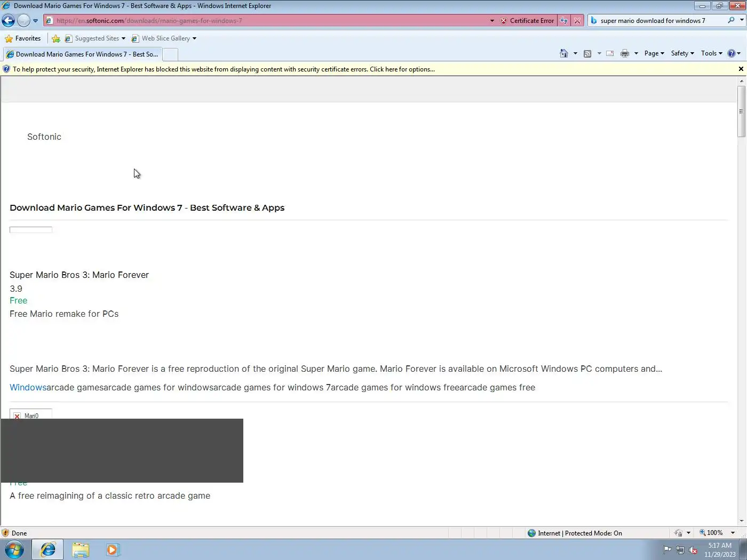Expand the address bar autocomplete dropdown
Screen dimensions: 747x560
pos(492,21)
